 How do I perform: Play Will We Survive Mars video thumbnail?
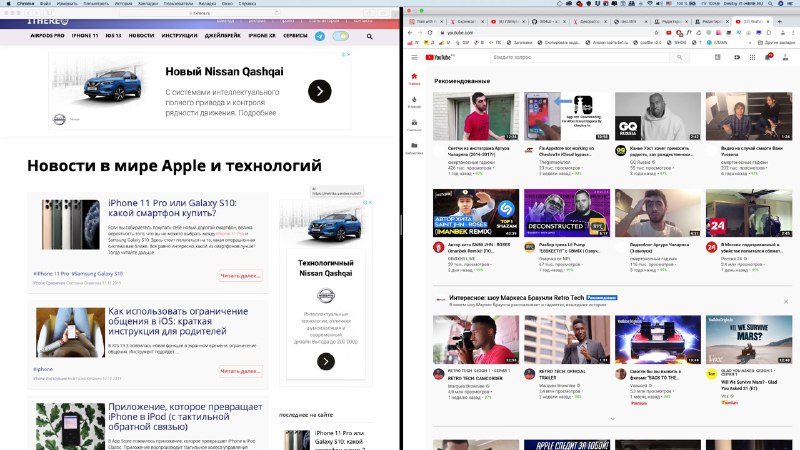pos(748,339)
